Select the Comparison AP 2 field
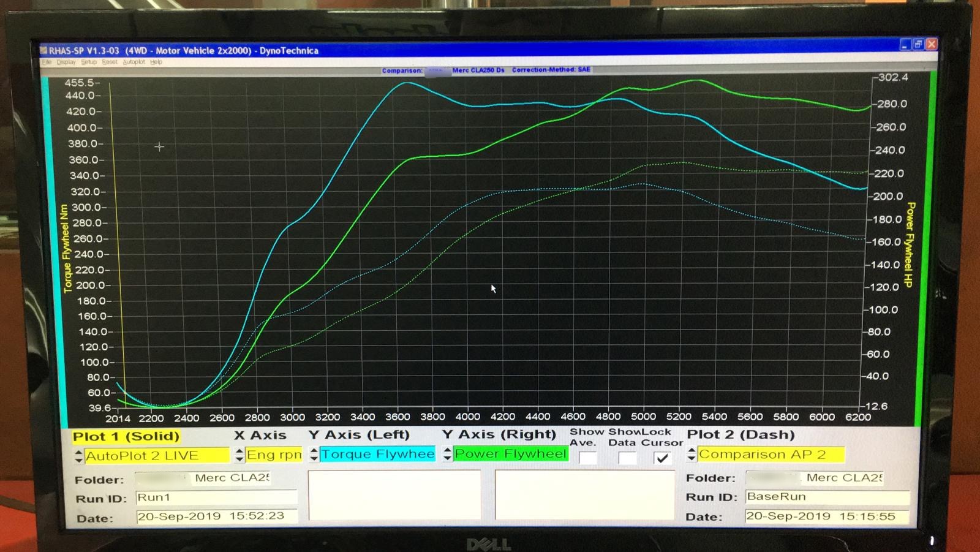This screenshot has width=980, height=552. [x=771, y=455]
